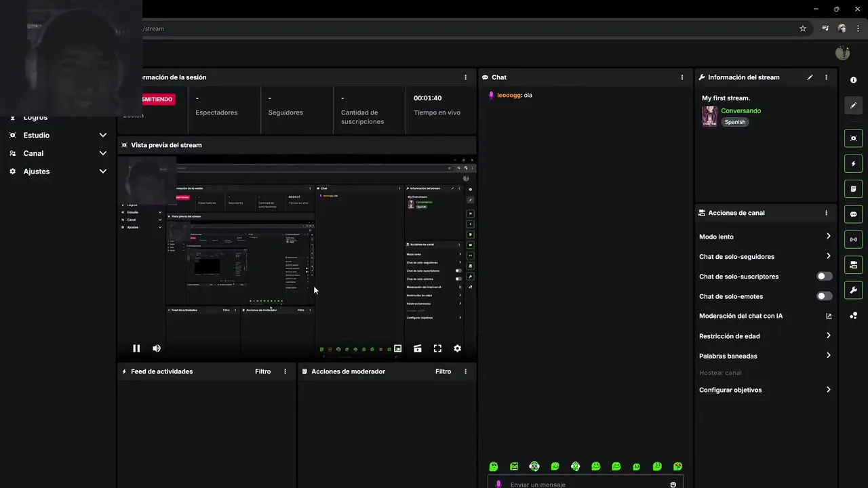Click the three-dots cluster icon in sidebar

854,315
